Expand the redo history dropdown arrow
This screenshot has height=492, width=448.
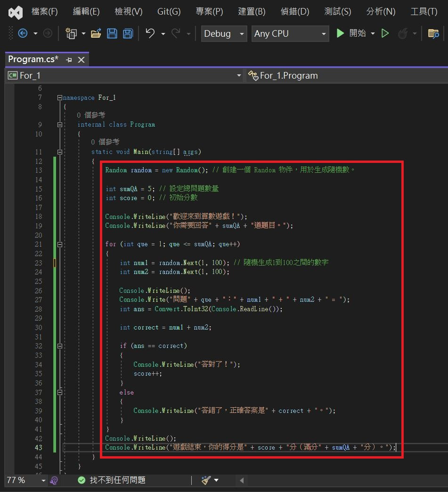coord(188,33)
